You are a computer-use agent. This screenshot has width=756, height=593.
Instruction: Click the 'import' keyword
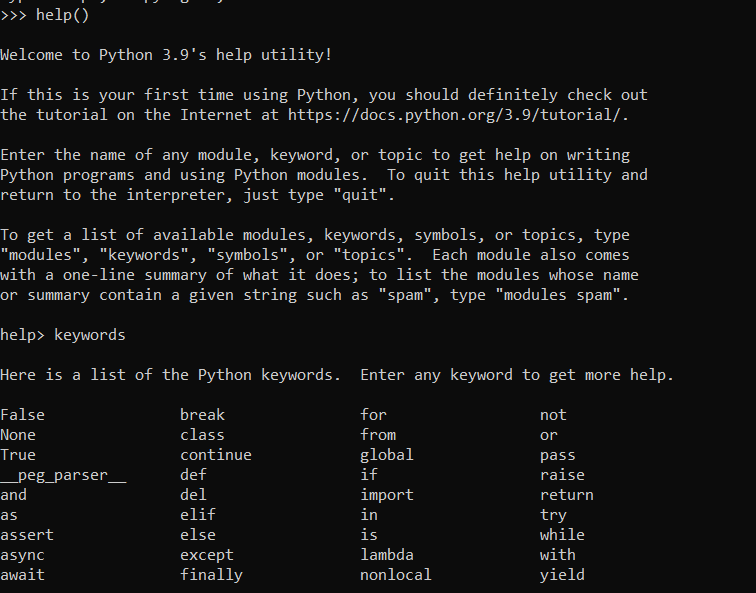click(x=387, y=495)
